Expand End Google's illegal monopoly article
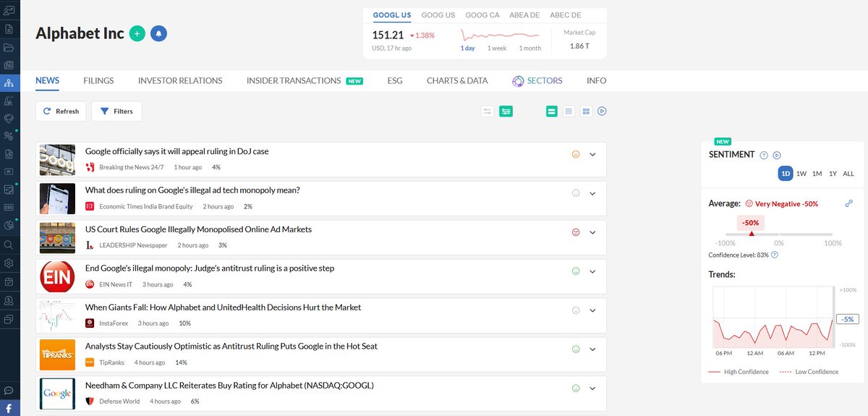The image size is (868, 416). 592,271
